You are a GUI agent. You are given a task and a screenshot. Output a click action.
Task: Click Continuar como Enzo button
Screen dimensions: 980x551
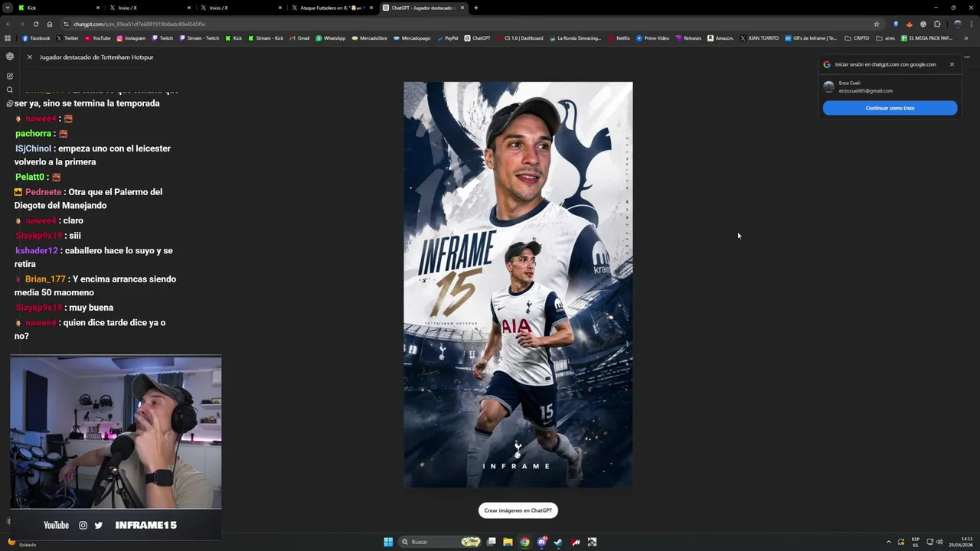tap(890, 108)
